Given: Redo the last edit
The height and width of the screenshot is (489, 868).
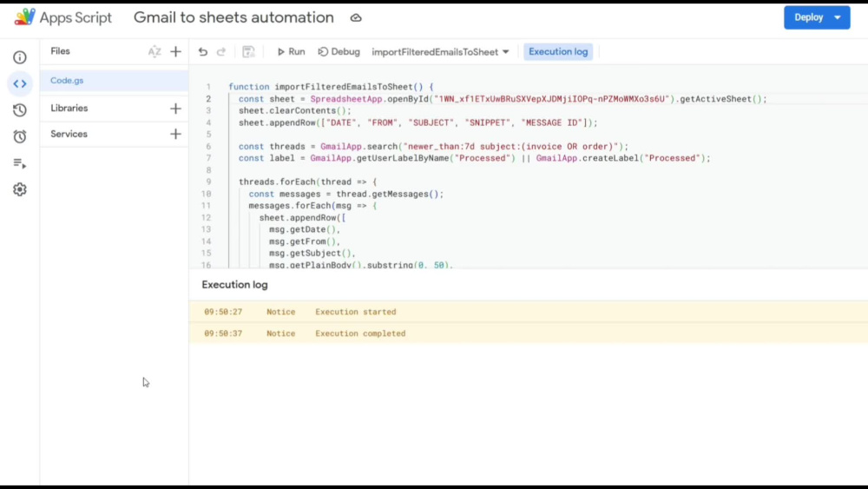Looking at the screenshot, I should 221,52.
